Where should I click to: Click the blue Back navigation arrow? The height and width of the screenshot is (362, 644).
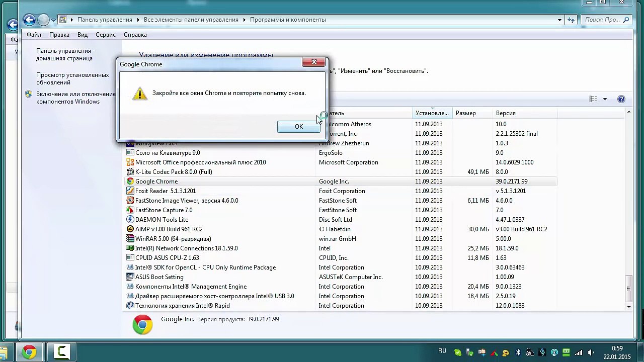[x=29, y=20]
